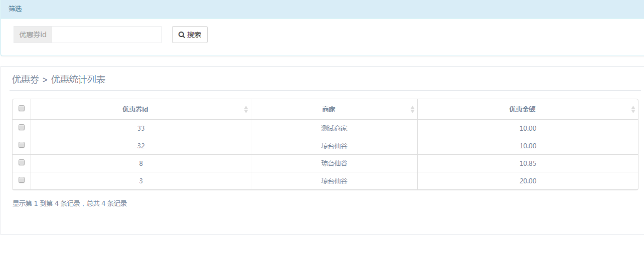Check the row checkbox for coupon id 33
The width and height of the screenshot is (644, 272).
pos(22,127)
